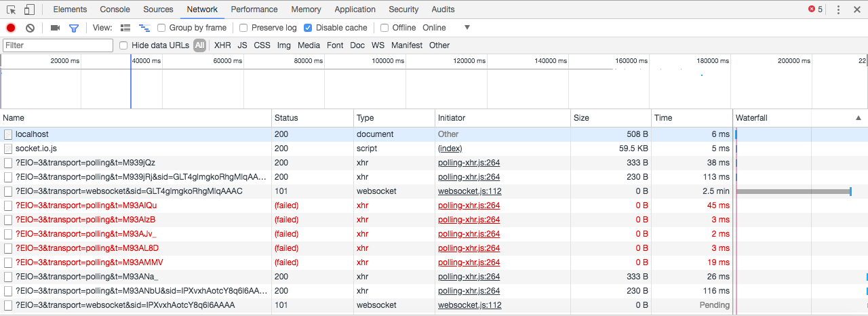Open the DevTools three-dot menu
This screenshot has width=868, height=316.
pos(839,9)
